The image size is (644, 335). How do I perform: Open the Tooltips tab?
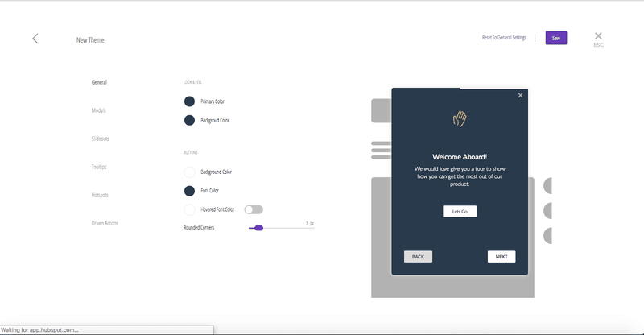pyautogui.click(x=99, y=167)
